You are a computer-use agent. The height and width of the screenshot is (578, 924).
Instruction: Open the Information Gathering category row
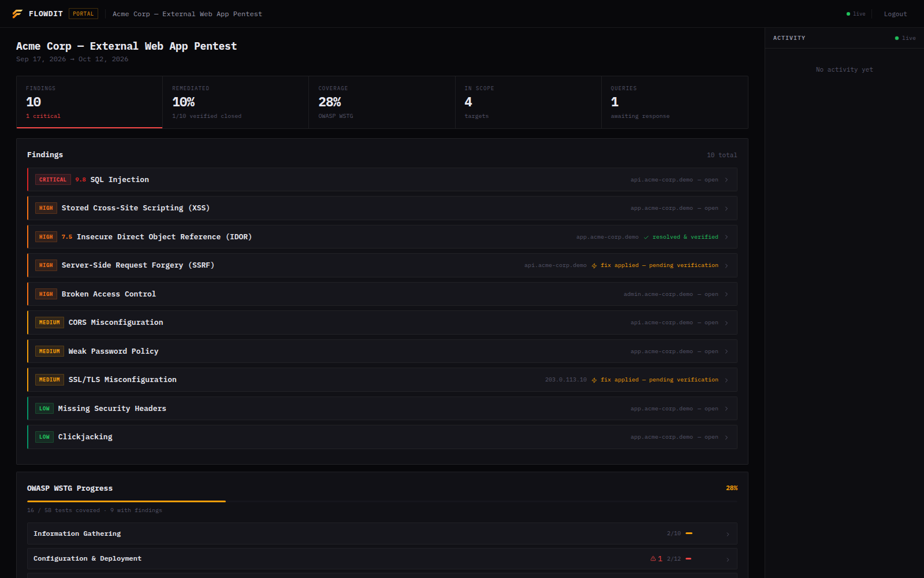click(x=382, y=533)
